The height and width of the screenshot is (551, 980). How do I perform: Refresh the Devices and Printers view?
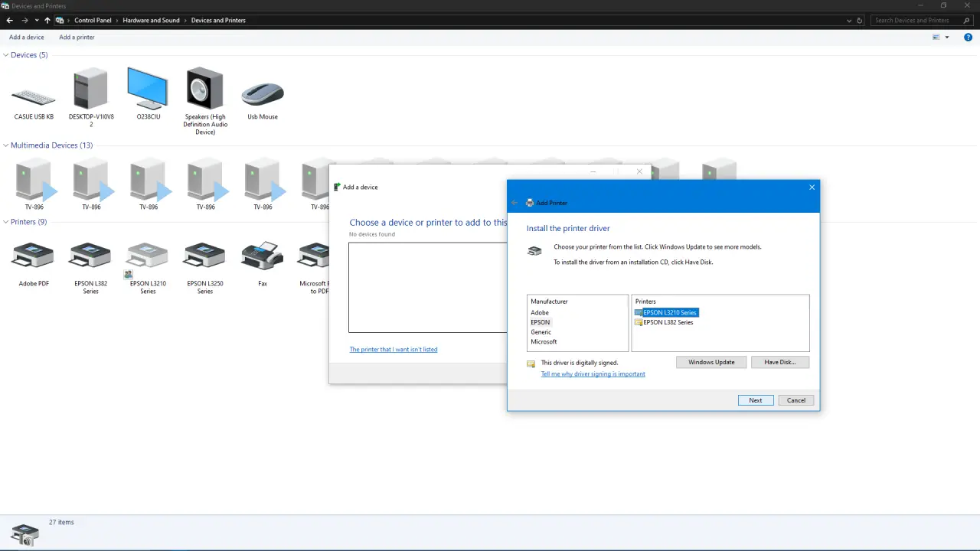860,21
